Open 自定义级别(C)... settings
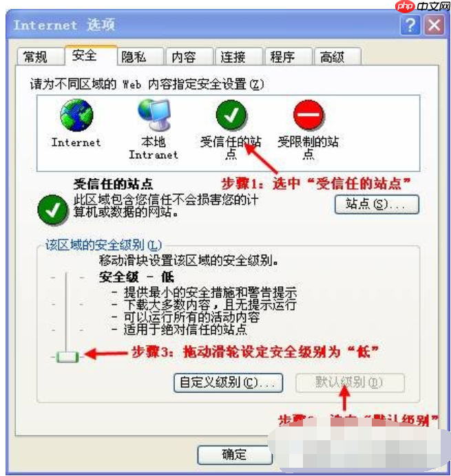The width and height of the screenshot is (451, 476). (x=228, y=383)
